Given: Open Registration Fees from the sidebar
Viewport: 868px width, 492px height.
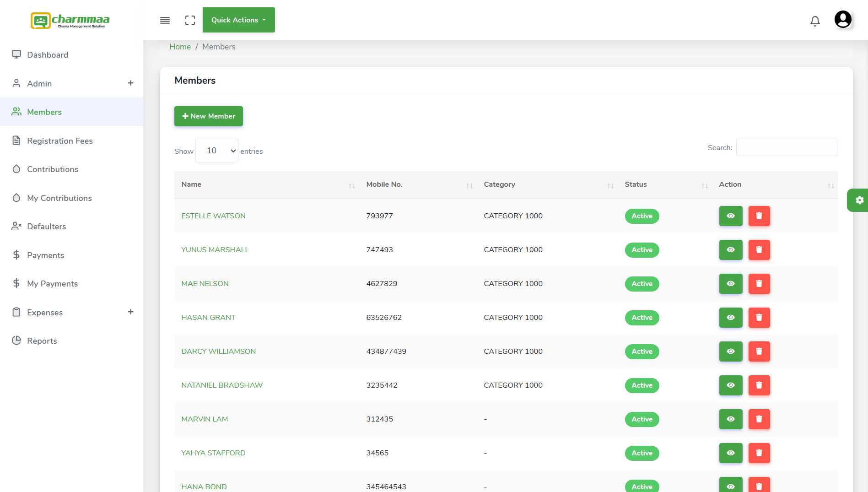Looking at the screenshot, I should pos(60,141).
